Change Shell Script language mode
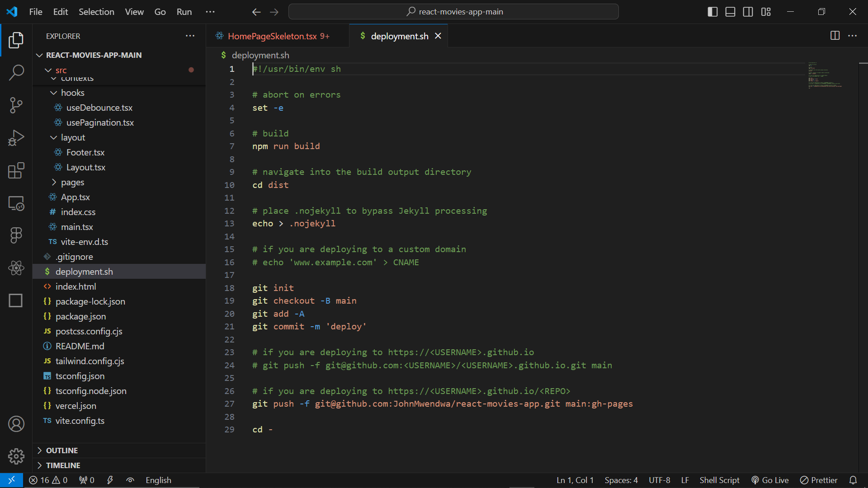Screen dimensions: 868x488 pos(719,480)
